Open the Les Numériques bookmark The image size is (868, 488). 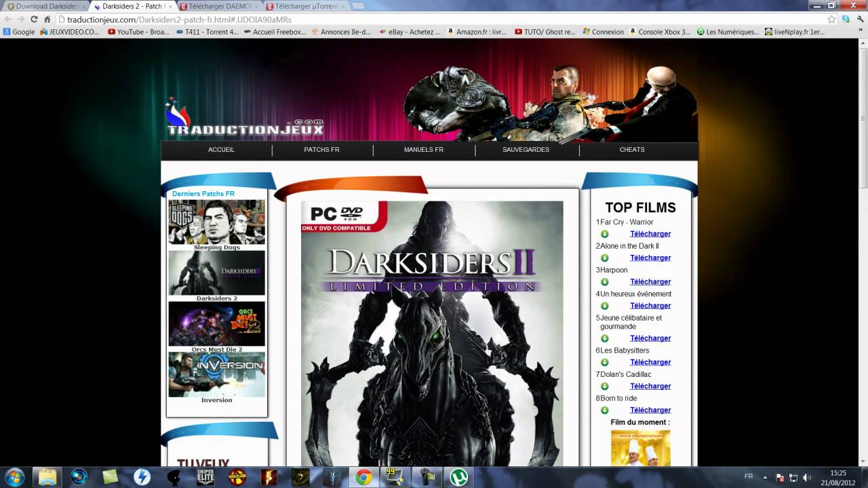pos(728,32)
